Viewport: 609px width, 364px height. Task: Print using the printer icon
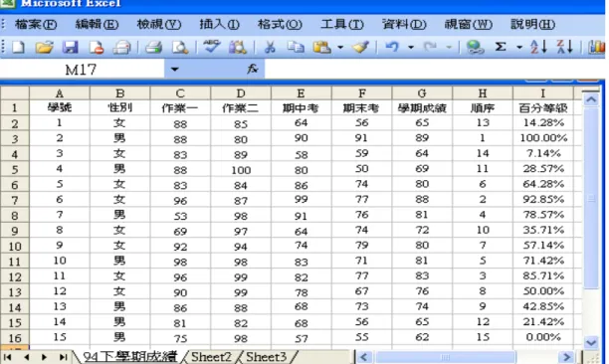[153, 47]
